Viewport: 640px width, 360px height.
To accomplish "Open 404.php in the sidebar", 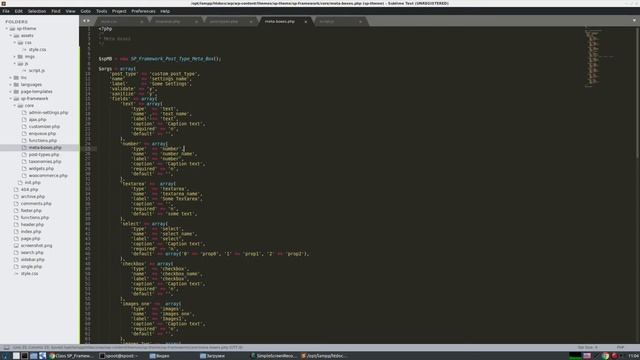I will click(29, 189).
